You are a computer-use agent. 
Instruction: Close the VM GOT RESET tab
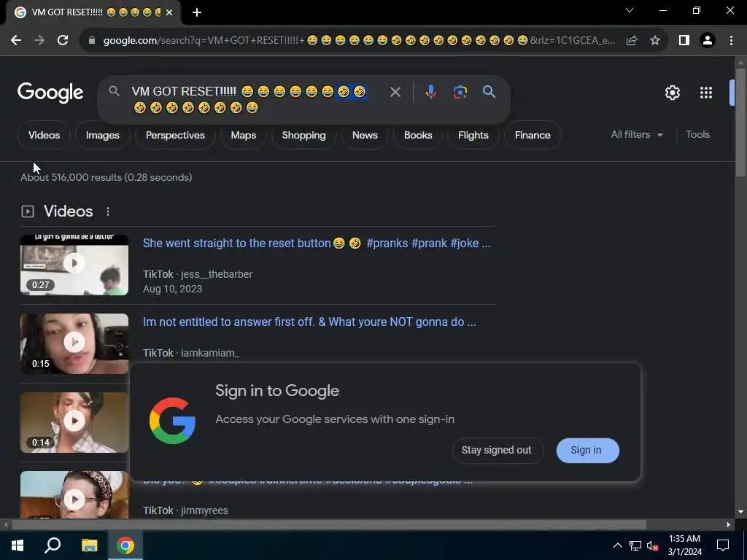click(169, 12)
